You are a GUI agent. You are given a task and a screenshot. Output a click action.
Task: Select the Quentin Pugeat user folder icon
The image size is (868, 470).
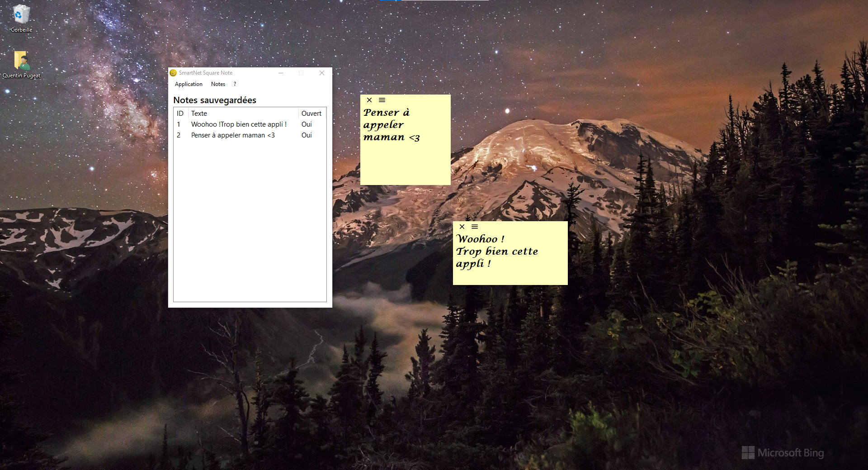pyautogui.click(x=21, y=65)
